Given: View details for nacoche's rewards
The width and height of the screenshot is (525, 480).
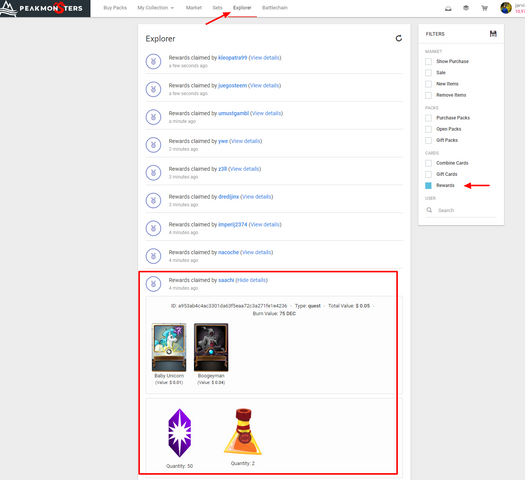Looking at the screenshot, I should coord(256,252).
